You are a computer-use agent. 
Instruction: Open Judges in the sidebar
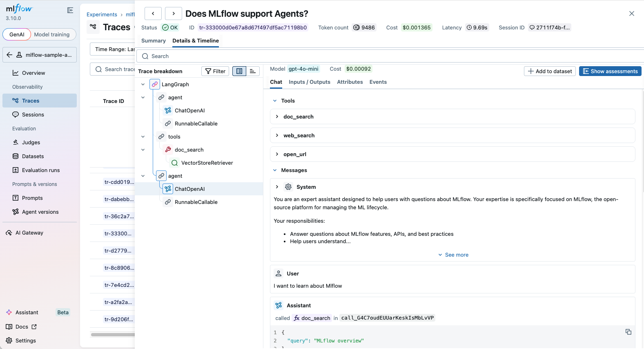coord(40,142)
